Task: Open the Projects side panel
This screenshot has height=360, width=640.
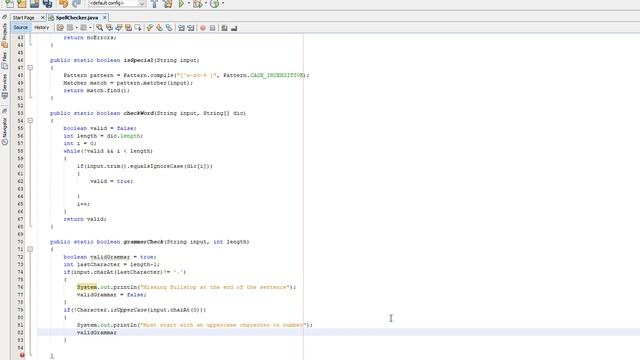Action: (x=4, y=35)
